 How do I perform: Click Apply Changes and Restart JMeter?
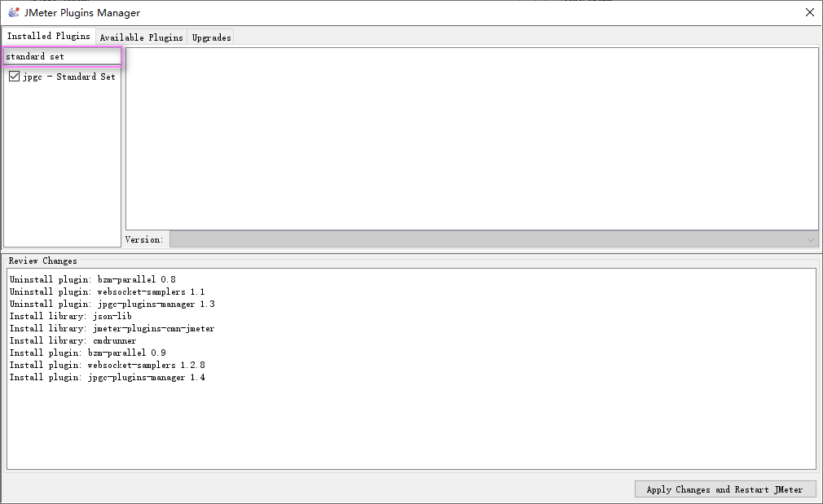pyautogui.click(x=725, y=489)
